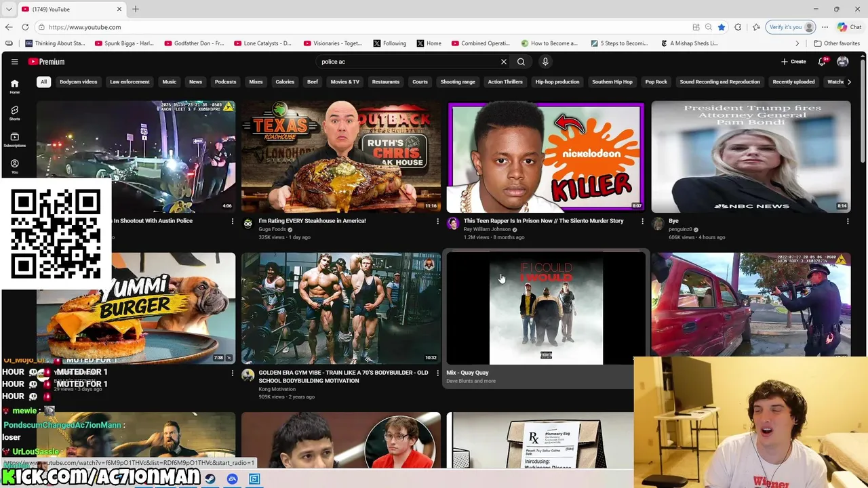The image size is (868, 488).
Task: Open the notifications bell
Action: [822, 62]
